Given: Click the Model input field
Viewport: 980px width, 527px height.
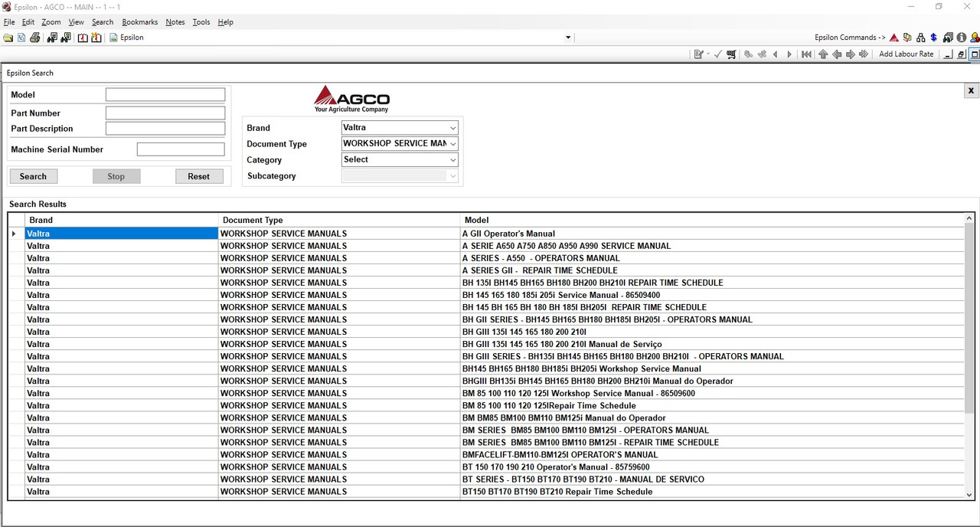Looking at the screenshot, I should [x=165, y=95].
